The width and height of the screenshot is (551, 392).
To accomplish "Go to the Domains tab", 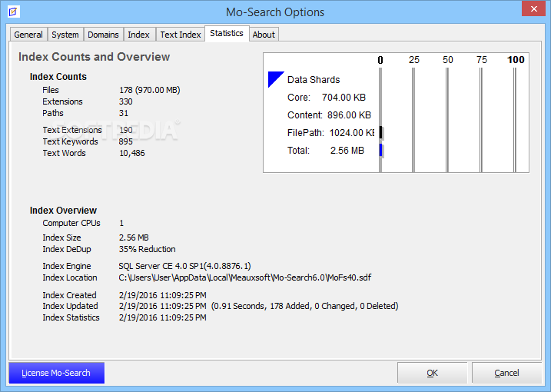I will tap(103, 35).
